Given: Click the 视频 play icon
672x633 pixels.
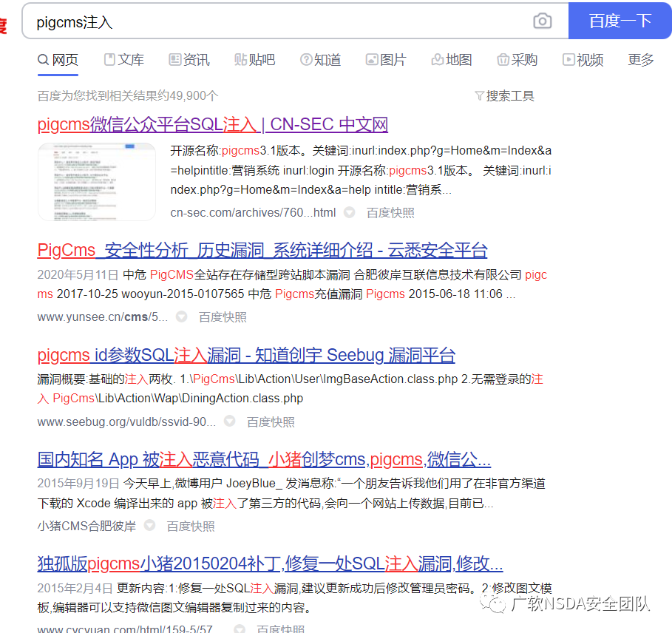Looking at the screenshot, I should pyautogui.click(x=569, y=60).
